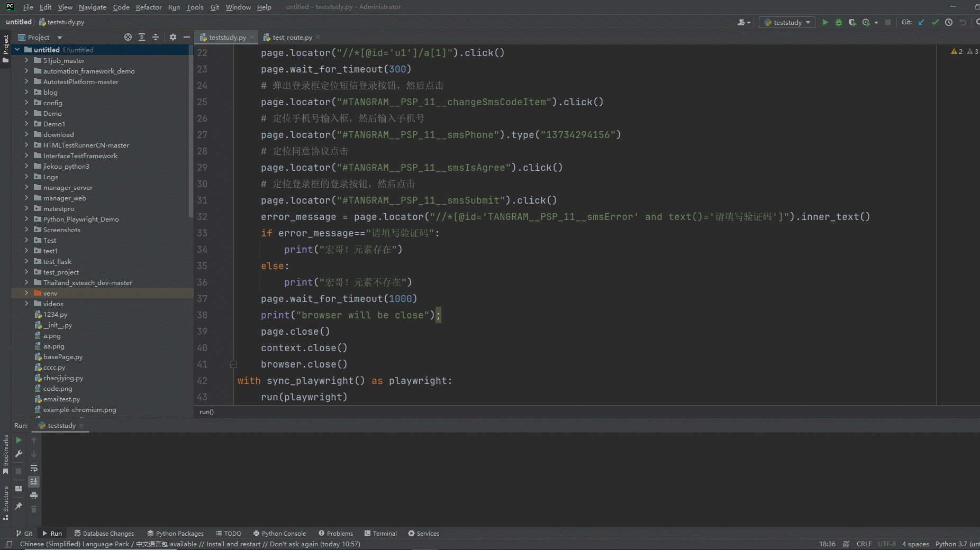The width and height of the screenshot is (980, 550).
Task: Print the Run console output
Action: [34, 496]
